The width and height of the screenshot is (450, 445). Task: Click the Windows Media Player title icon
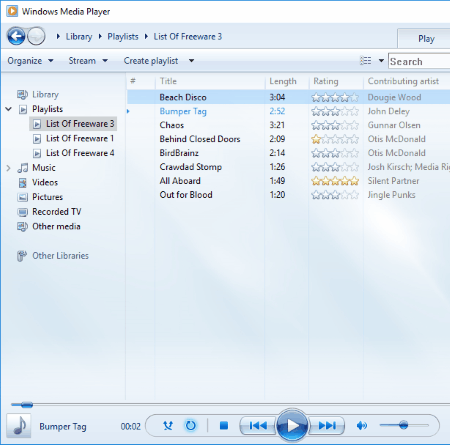[x=12, y=11]
